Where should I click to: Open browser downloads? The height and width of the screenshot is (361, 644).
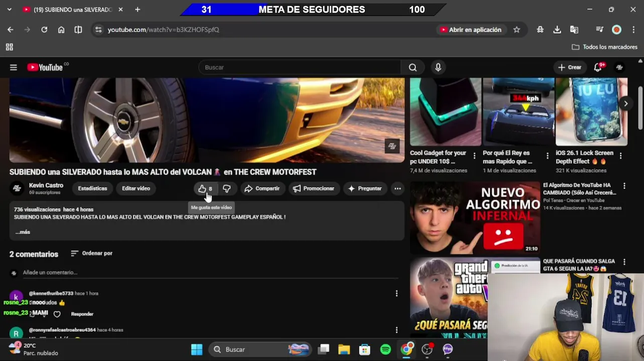tap(557, 30)
